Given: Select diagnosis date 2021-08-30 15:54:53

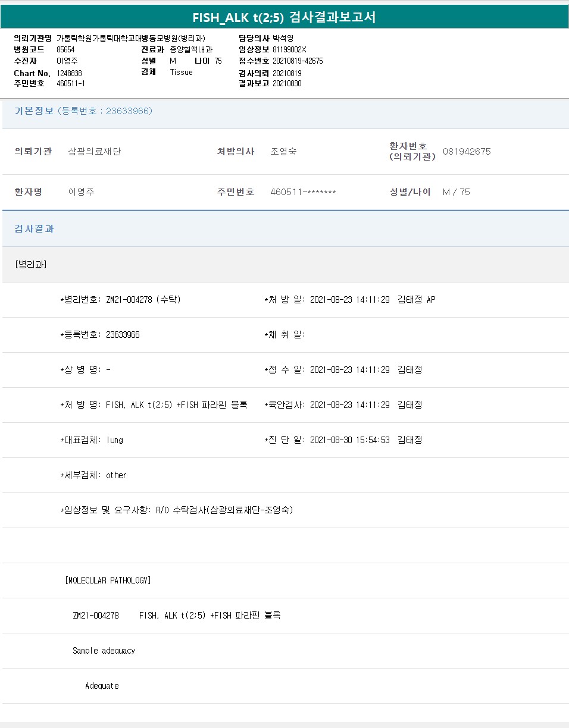Looking at the screenshot, I should coord(350,440).
